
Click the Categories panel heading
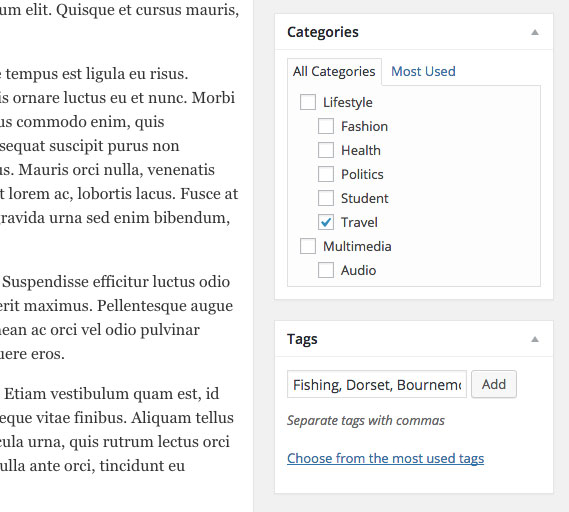[323, 32]
